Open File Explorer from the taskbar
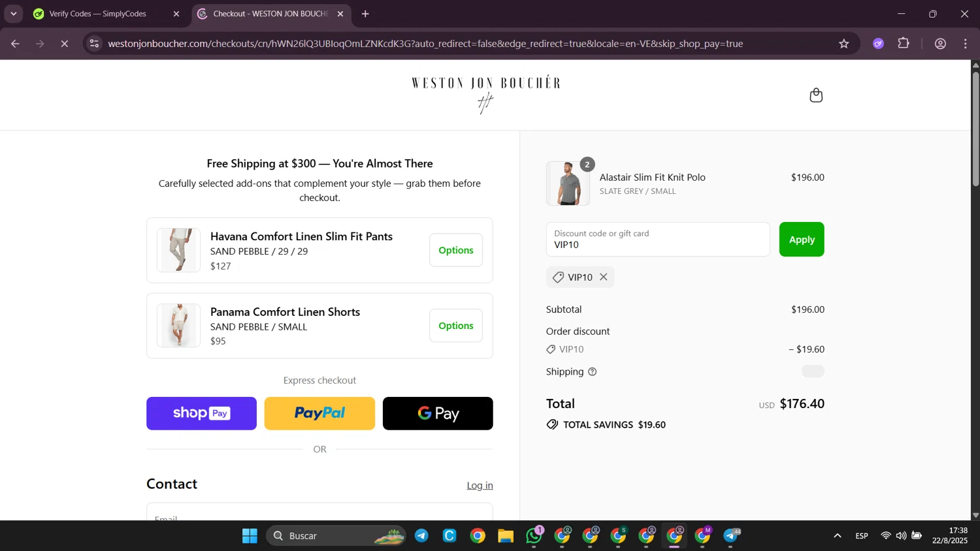Screen dimensions: 980x551 (x=506, y=536)
